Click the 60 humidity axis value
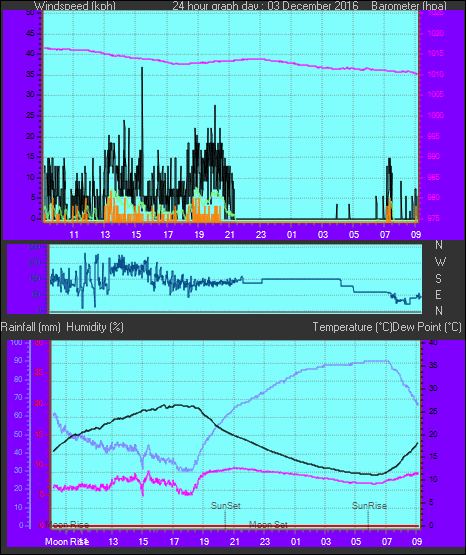Screen dimensions: 466x555 click(x=18, y=415)
